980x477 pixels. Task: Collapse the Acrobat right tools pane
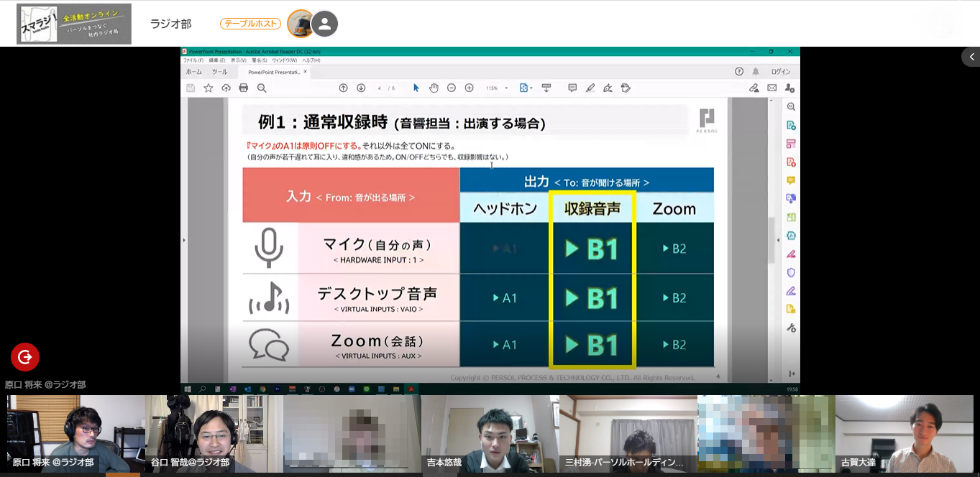point(792,374)
